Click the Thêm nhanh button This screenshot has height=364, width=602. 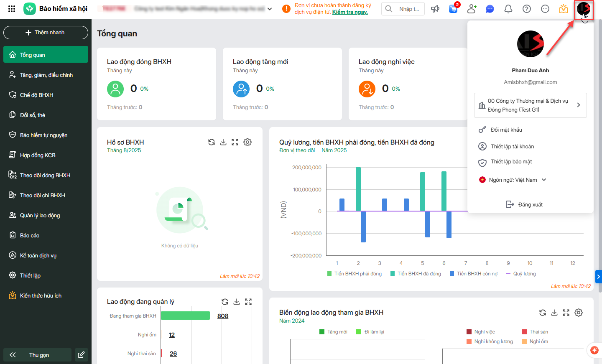click(x=46, y=32)
